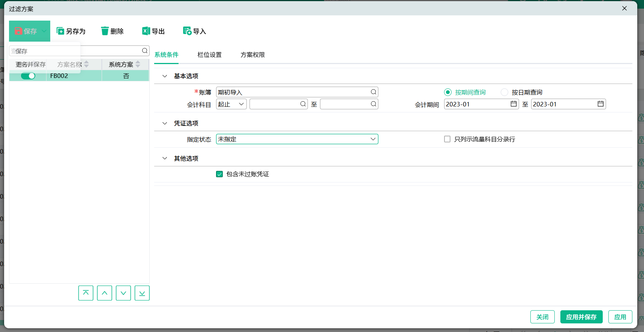Switch to the 栏位设置 tab
This screenshot has width=644, height=332.
[209, 55]
